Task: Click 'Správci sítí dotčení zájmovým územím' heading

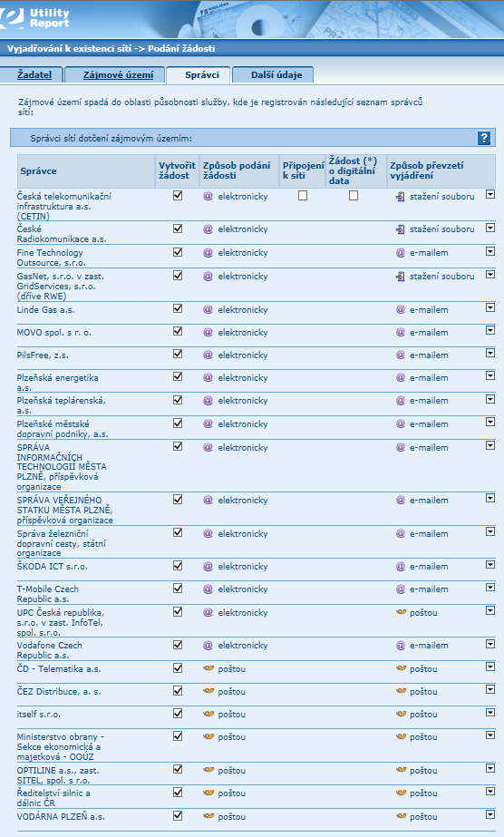Action: [111, 139]
